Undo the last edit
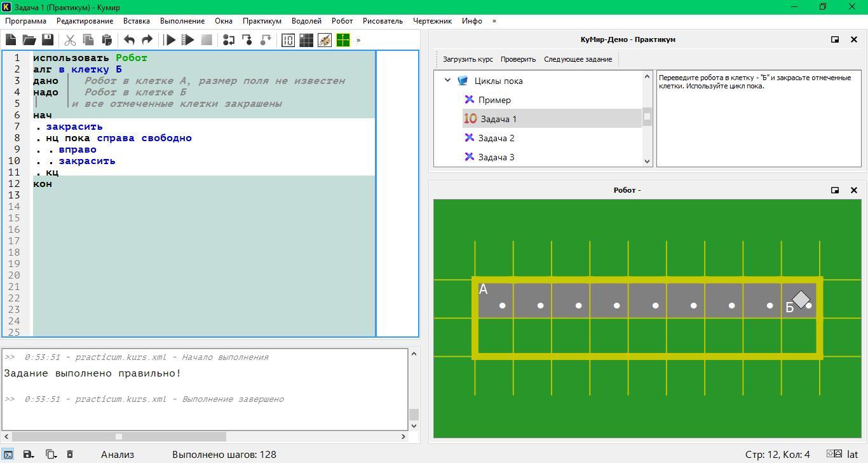Viewport: 868px width, 463px height. 129,40
